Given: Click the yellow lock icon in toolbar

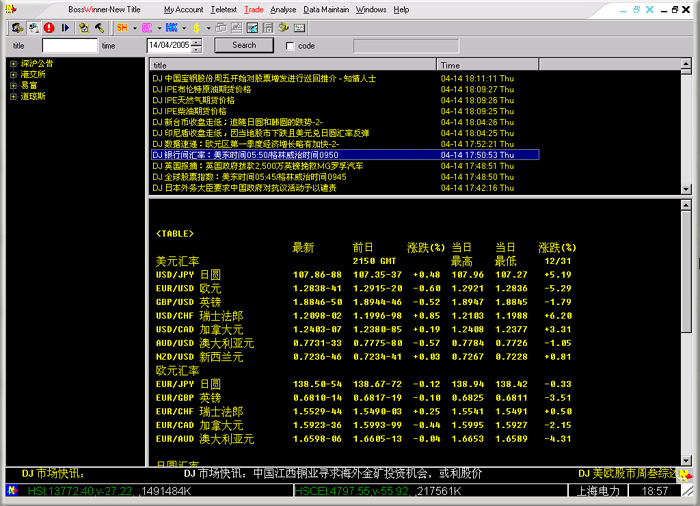Looking at the screenshot, I should click(83, 28).
